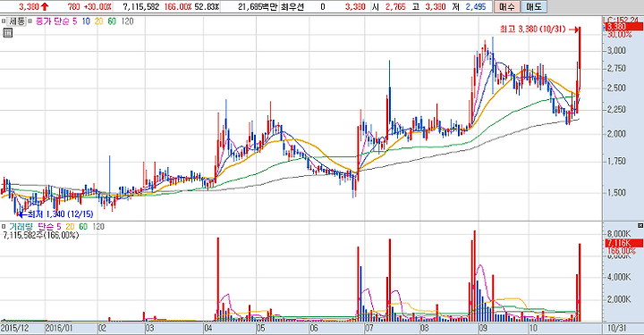Click the 02 month label on date axis
Image resolution: width=644 pixels, height=335 pixels.
click(x=101, y=328)
